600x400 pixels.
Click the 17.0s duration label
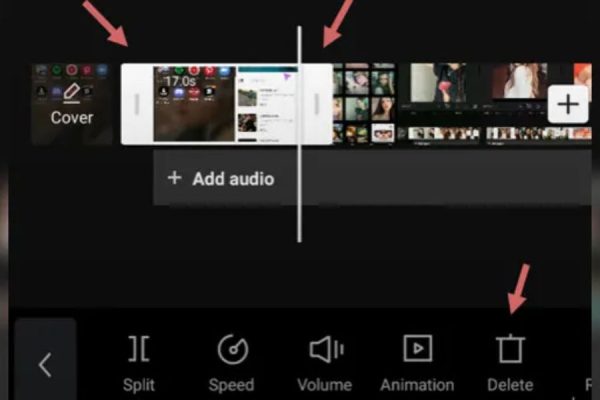pos(179,77)
